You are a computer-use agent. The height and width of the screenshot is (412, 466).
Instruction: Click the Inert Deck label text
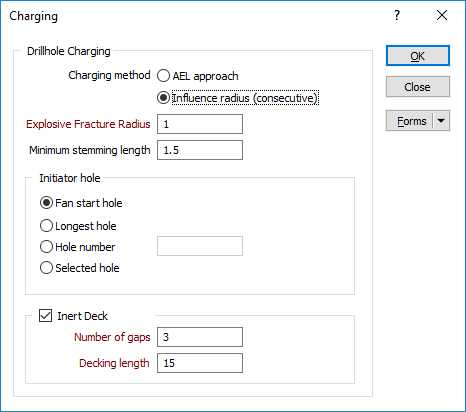click(x=82, y=316)
